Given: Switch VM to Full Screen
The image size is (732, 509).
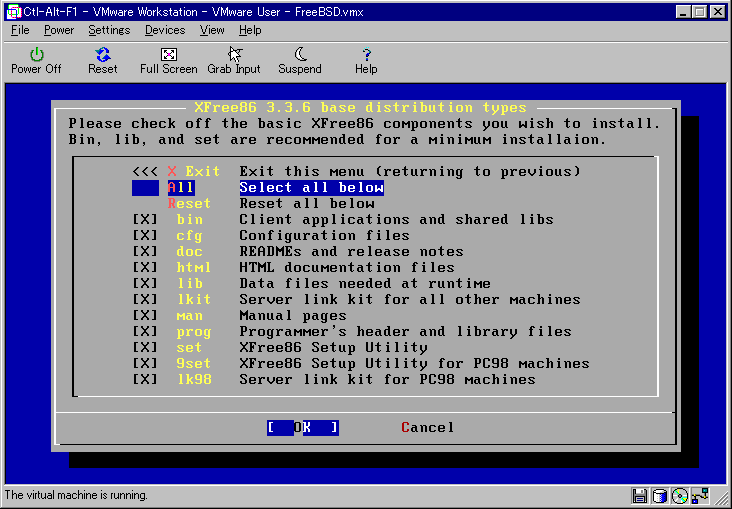Looking at the screenshot, I should coord(169,61).
